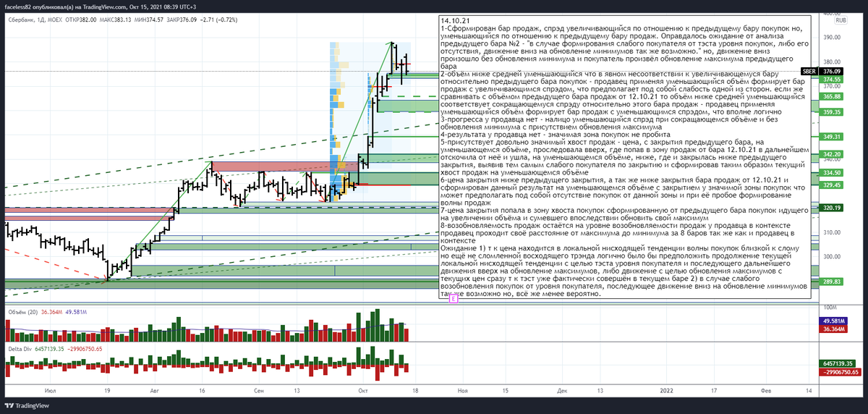Click the 310.00 price axis tick

[x=831, y=232]
